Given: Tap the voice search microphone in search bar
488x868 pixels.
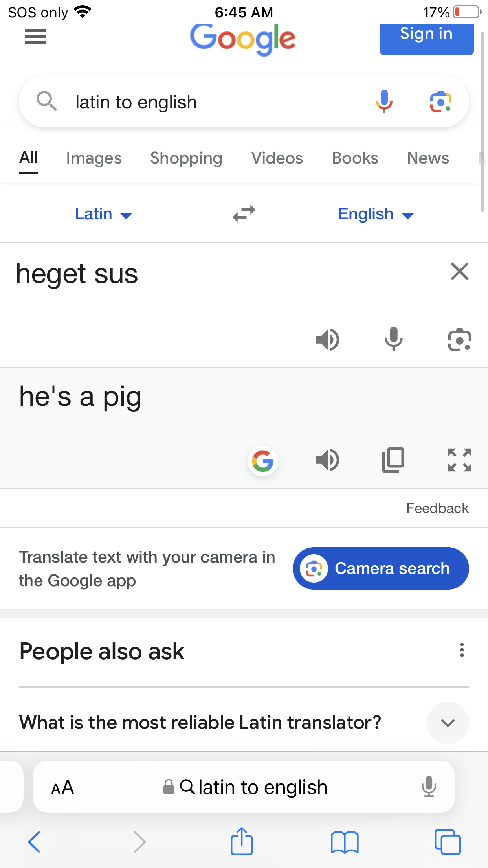Looking at the screenshot, I should 384,101.
